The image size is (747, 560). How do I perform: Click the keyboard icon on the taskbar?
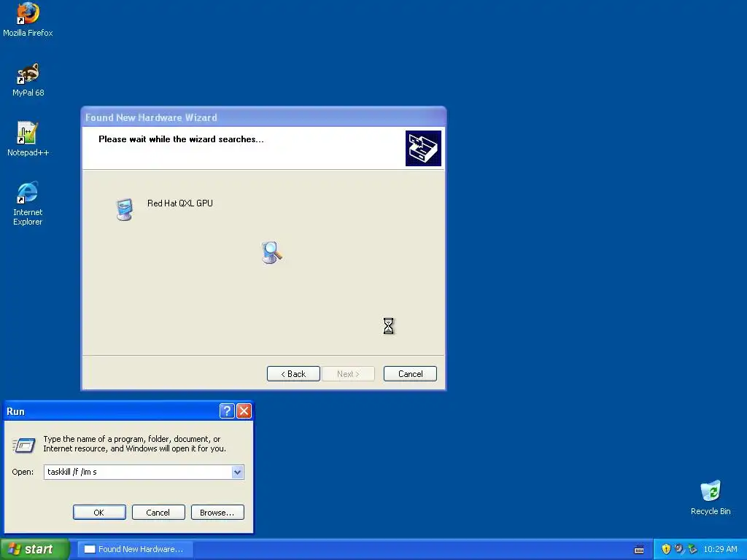[x=639, y=550]
